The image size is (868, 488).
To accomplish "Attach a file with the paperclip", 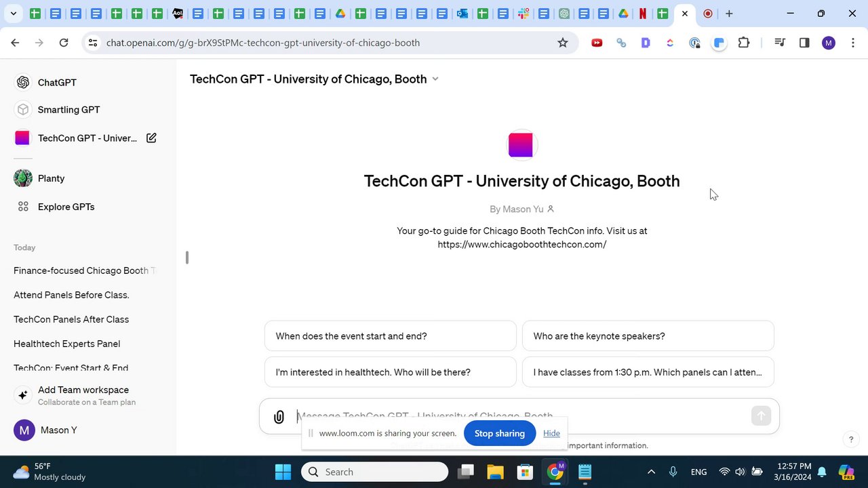I will click(279, 417).
